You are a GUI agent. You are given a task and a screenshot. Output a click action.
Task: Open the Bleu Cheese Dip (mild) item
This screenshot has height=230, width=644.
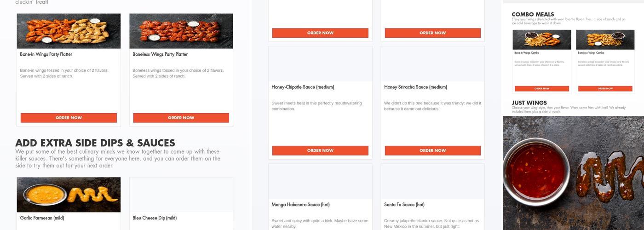155,218
